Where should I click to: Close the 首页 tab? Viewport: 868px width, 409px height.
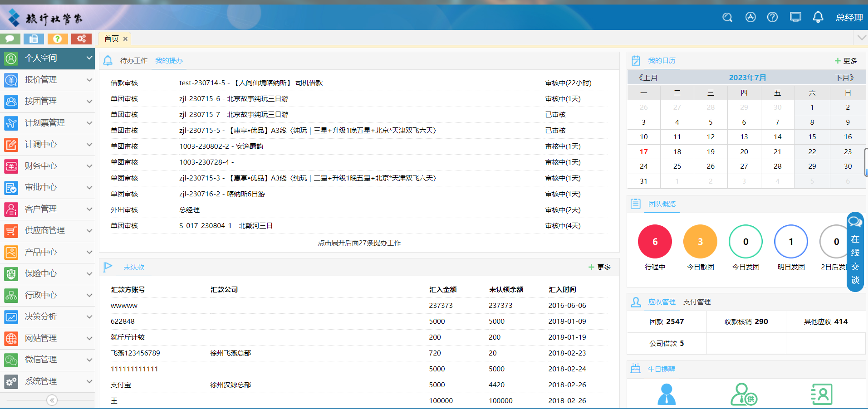point(125,39)
